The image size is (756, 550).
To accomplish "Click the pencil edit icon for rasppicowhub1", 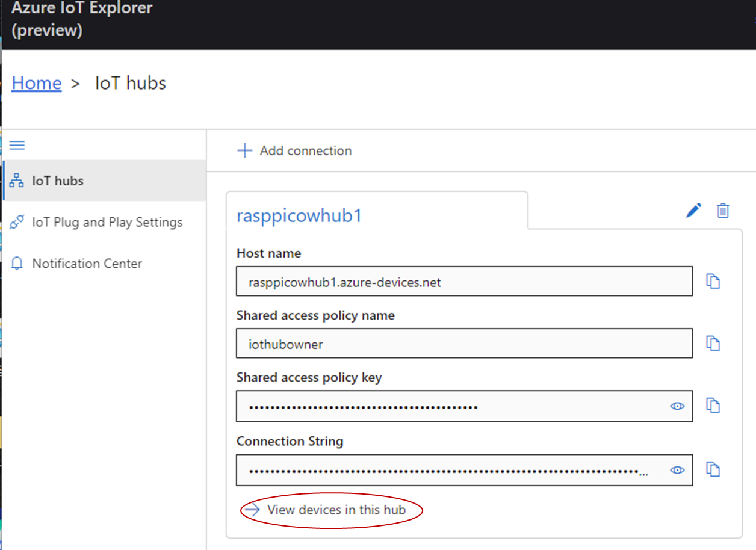I will click(693, 211).
